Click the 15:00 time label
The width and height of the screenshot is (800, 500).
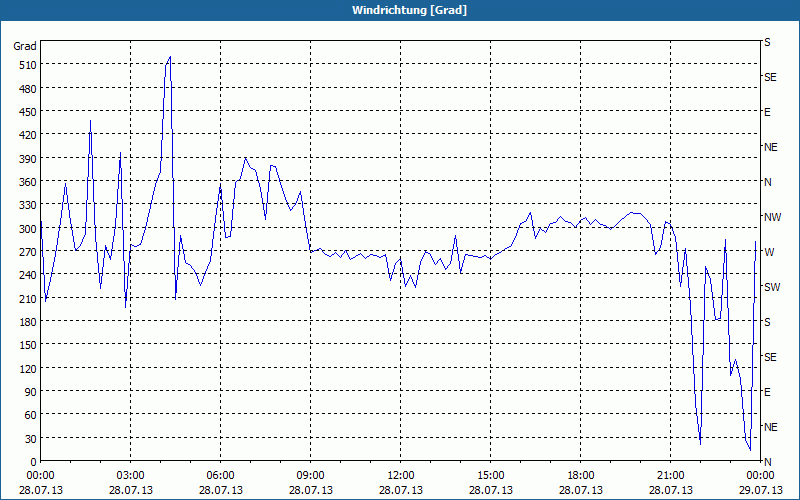click(490, 476)
